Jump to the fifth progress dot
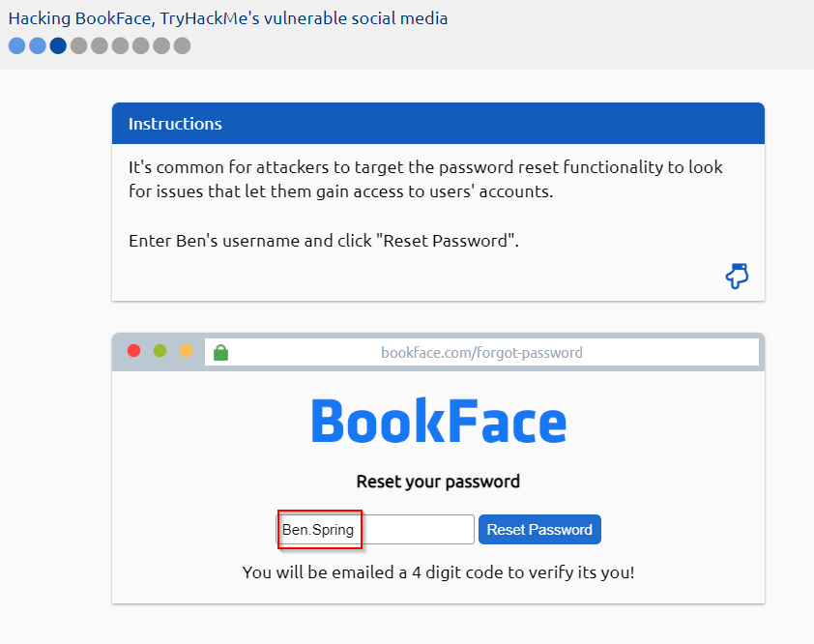814x644 pixels. [x=100, y=45]
